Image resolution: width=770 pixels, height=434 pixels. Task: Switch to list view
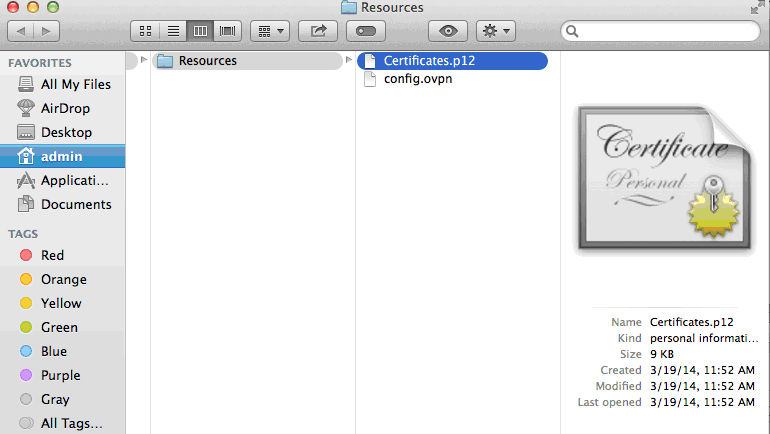point(173,31)
